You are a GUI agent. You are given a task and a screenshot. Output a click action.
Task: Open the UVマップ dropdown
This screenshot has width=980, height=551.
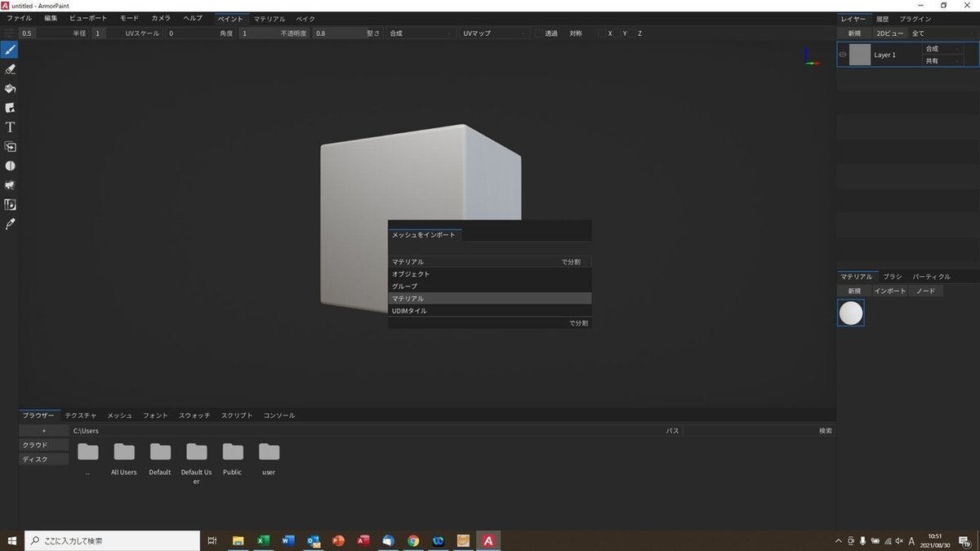[x=495, y=33]
